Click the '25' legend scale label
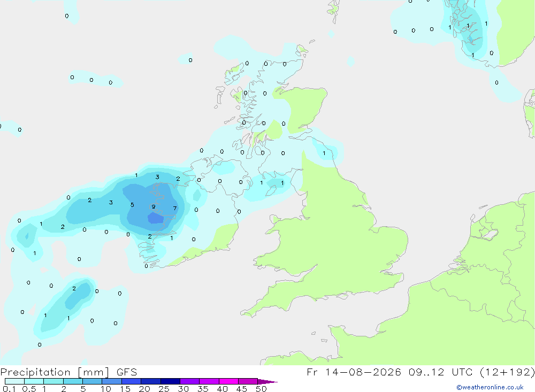The height and width of the screenshot is (392, 535). pyautogui.click(x=164, y=389)
